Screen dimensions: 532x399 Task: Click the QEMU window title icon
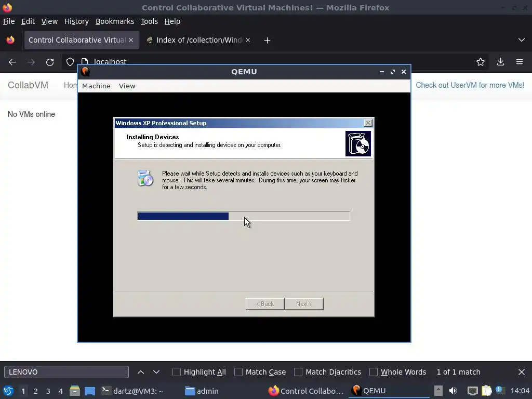[x=86, y=72]
